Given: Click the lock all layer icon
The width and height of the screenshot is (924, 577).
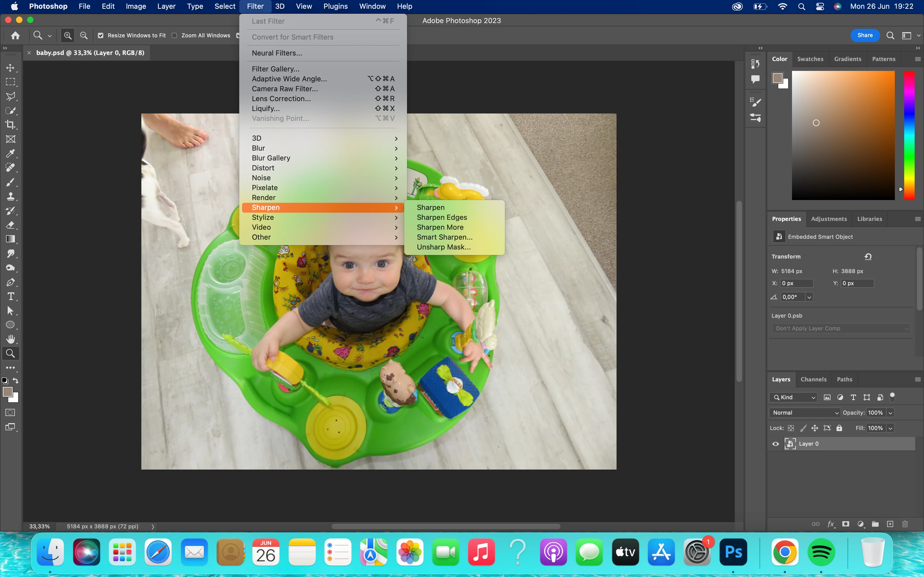Looking at the screenshot, I should click(839, 428).
